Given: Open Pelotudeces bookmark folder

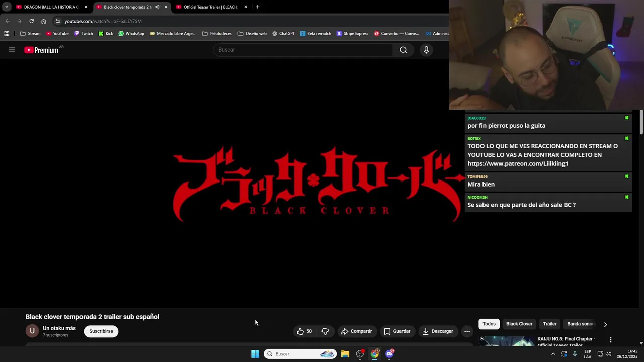Looking at the screenshot, I should point(217,34).
